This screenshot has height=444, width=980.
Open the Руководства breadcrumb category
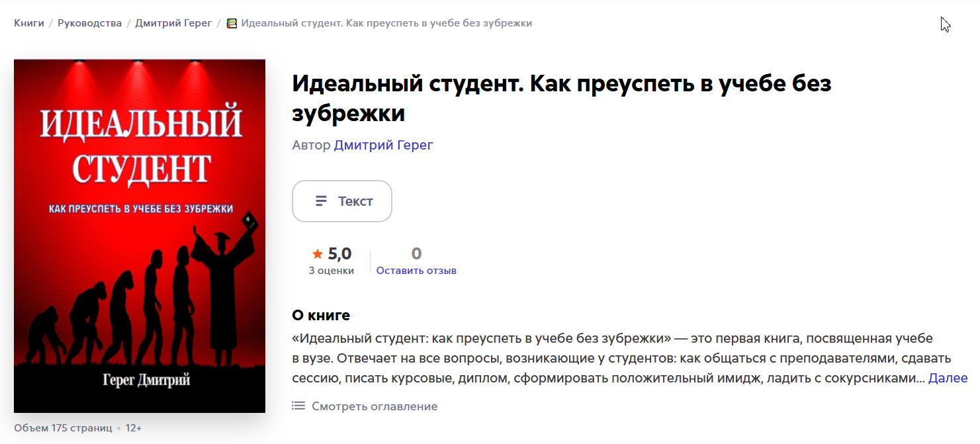90,22
